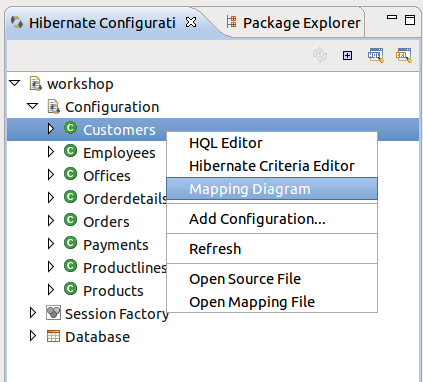This screenshot has height=382, width=423.
Task: Click the Customers class icon
Action: (x=70, y=128)
